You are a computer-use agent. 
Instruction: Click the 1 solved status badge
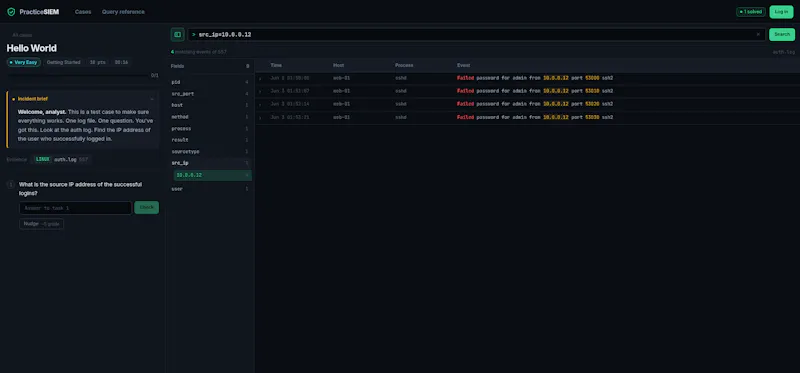(x=751, y=12)
